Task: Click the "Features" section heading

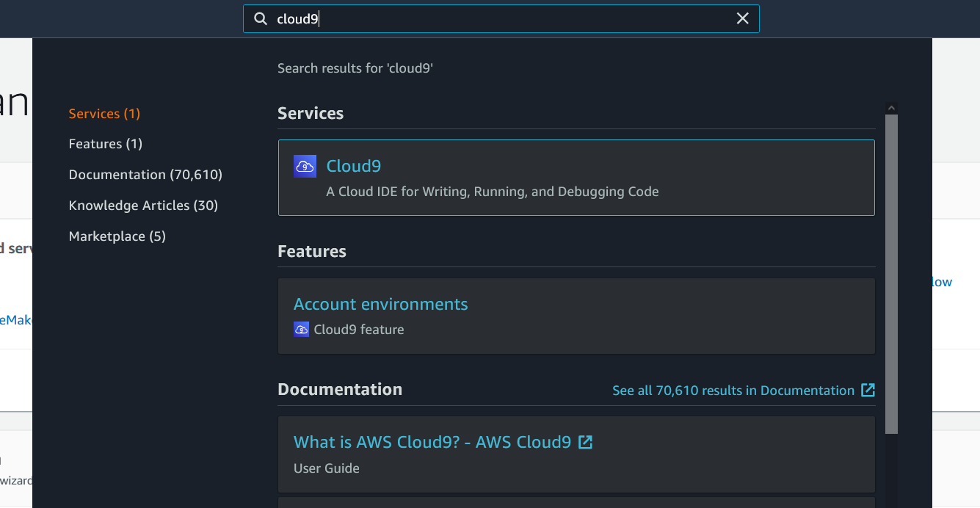Action: 312,252
